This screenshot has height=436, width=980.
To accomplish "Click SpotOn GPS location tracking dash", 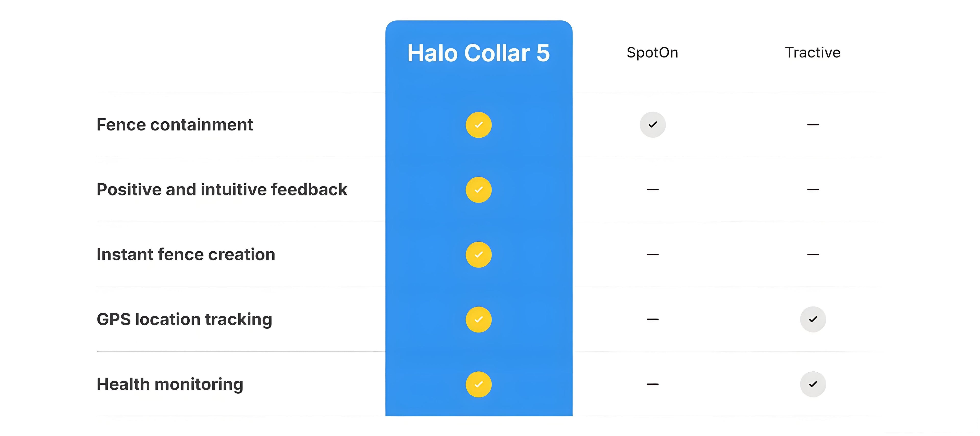I will pos(653,319).
